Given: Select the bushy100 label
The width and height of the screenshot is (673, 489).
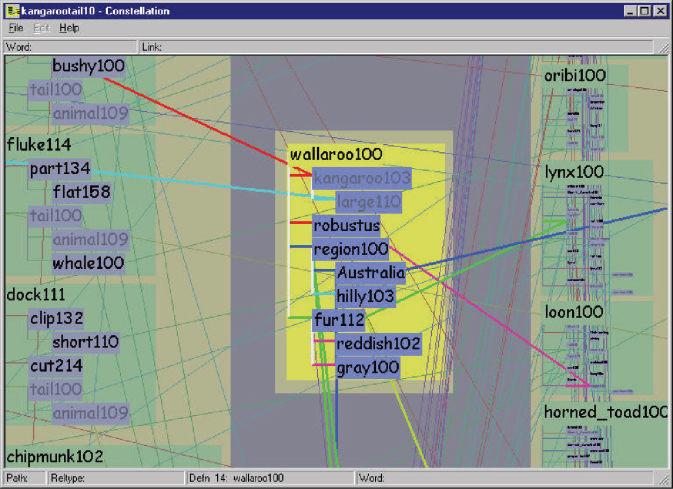Looking at the screenshot, I should coord(88,66).
